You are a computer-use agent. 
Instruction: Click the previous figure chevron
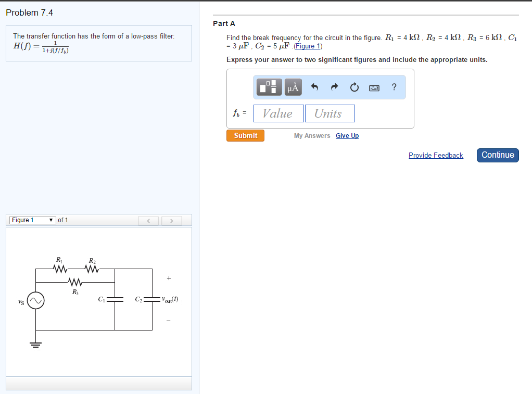(148, 220)
